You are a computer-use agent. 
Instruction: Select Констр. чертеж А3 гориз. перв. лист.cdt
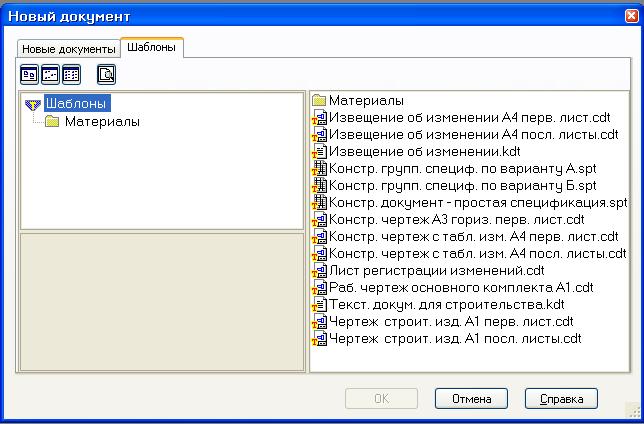pos(457,220)
